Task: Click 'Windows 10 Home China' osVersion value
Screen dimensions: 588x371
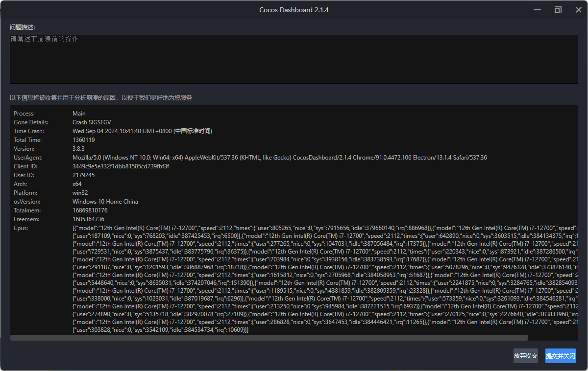Action: tap(105, 202)
